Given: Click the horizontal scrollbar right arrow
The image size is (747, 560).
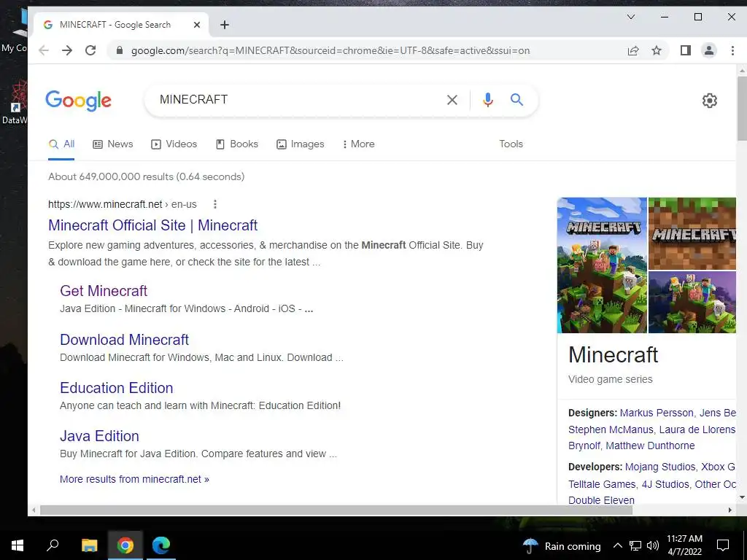Looking at the screenshot, I should pos(729,510).
